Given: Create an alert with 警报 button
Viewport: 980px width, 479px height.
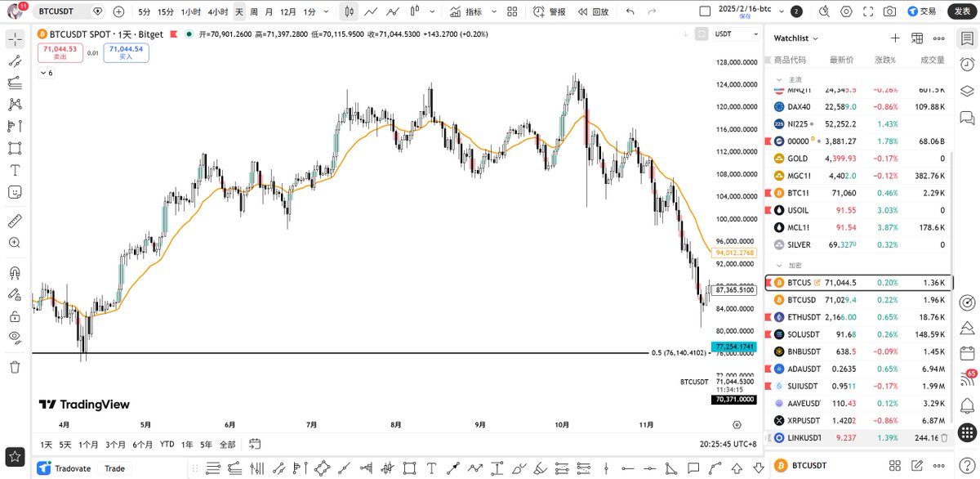Looking at the screenshot, I should click(550, 11).
